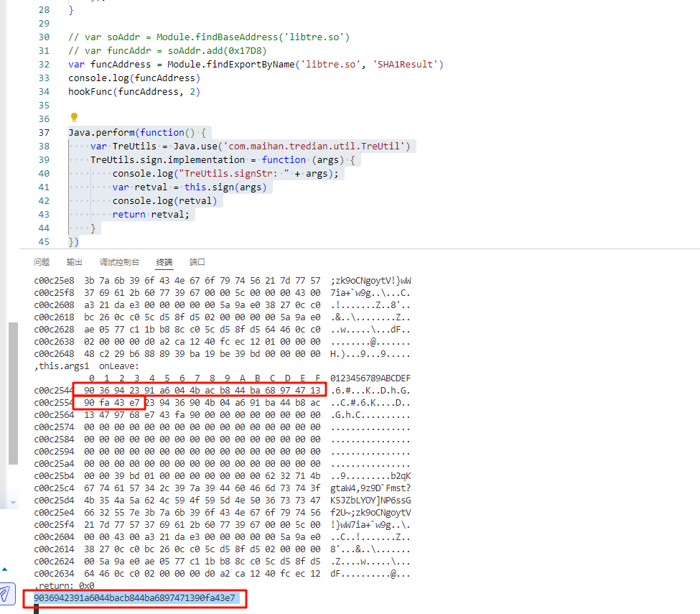Switch to the 问题 (Problems) tab

pyautogui.click(x=42, y=262)
